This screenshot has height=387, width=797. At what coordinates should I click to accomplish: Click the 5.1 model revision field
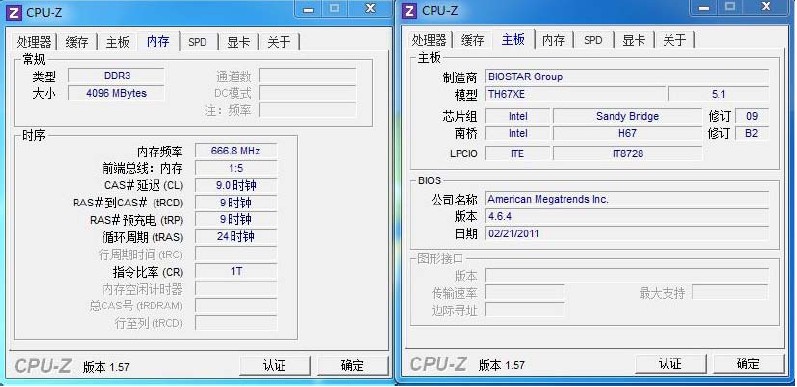718,94
